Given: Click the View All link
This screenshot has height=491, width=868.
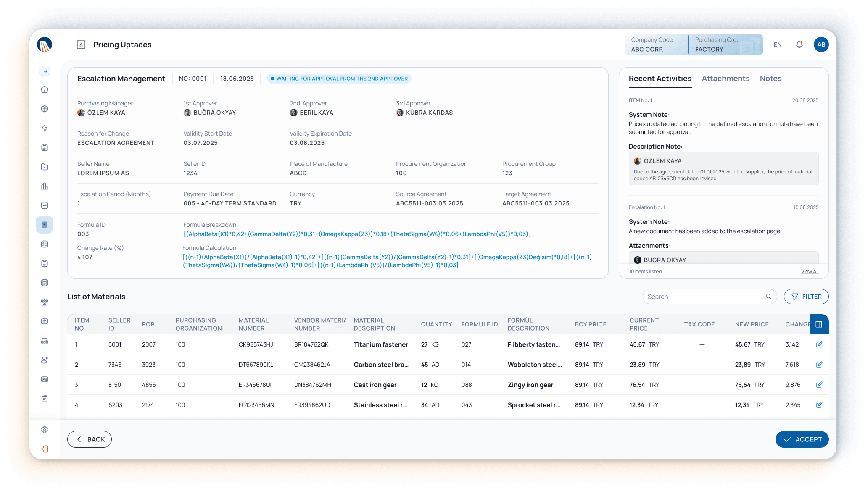Looking at the screenshot, I should click(x=810, y=272).
